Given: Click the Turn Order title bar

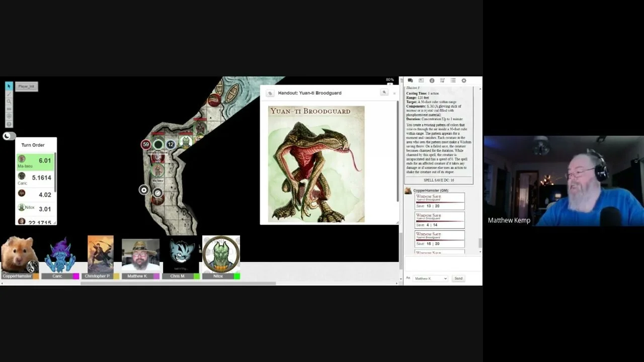Looking at the screenshot, I should [x=36, y=145].
